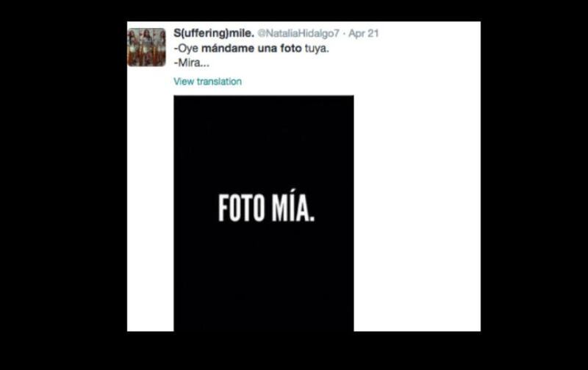Screen dimensions: 588x370
Task: Click the View translation link
Action: click(207, 82)
